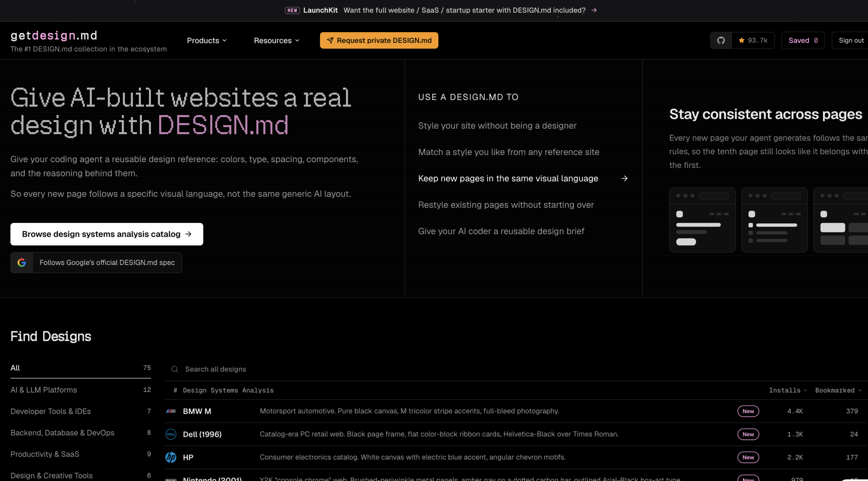The width and height of the screenshot is (868, 481).
Task: Click Dell installs value 1.3K
Action: click(795, 434)
